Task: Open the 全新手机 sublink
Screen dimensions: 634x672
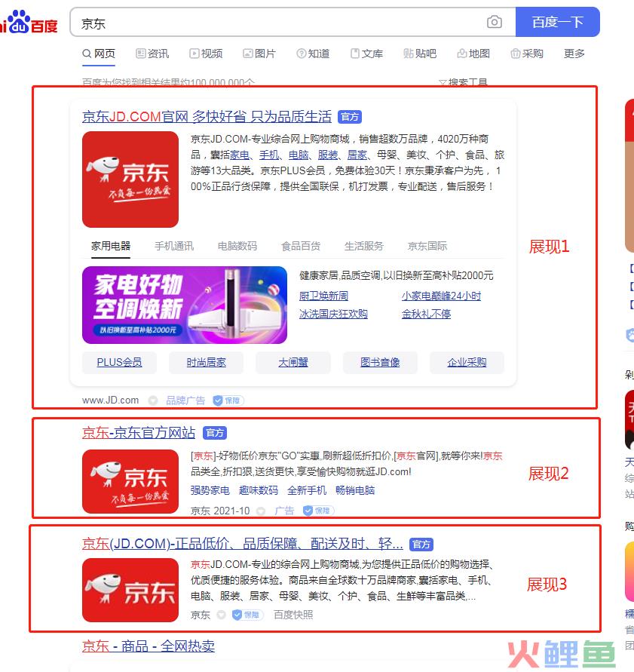Action: tap(307, 490)
